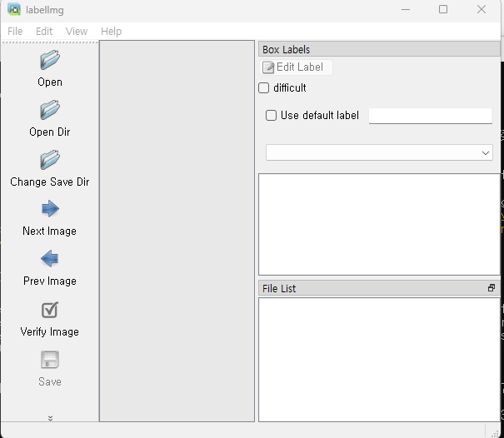This screenshot has width=504, height=438.
Task: Click the Verify Image checkmark icon
Action: pyautogui.click(x=50, y=310)
